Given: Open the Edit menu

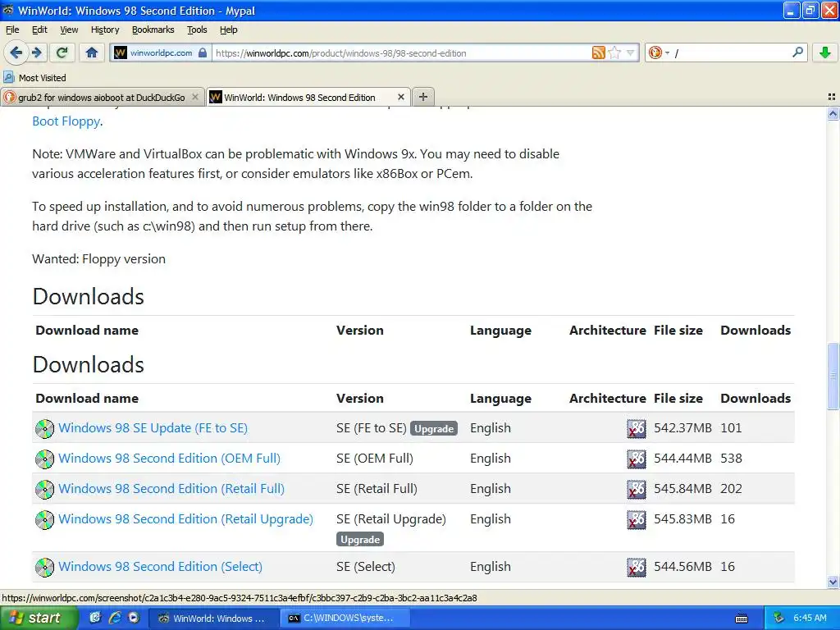Looking at the screenshot, I should coord(39,30).
